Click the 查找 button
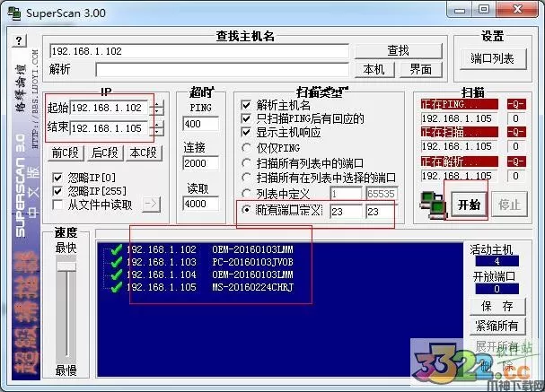 [x=398, y=51]
